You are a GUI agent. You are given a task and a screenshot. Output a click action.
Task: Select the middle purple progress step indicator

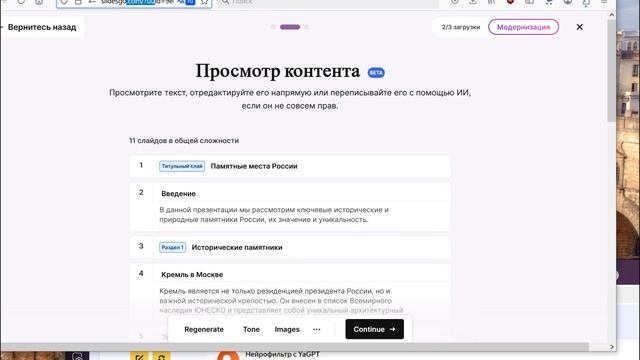tap(290, 27)
